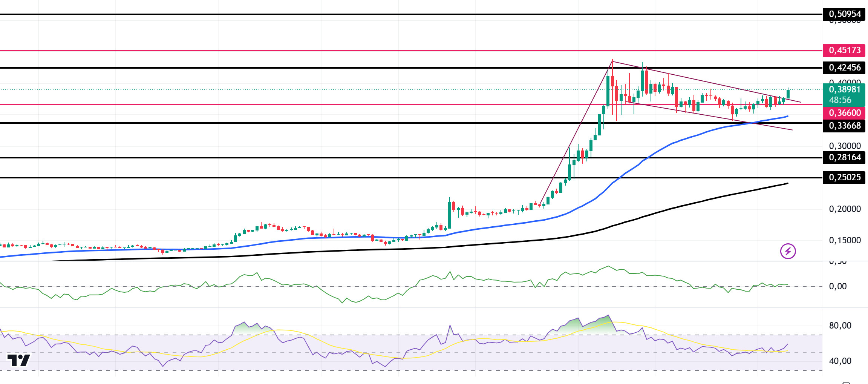Click the 0,30000 axis value
Viewport: 868px width, 384px height.
(845, 146)
